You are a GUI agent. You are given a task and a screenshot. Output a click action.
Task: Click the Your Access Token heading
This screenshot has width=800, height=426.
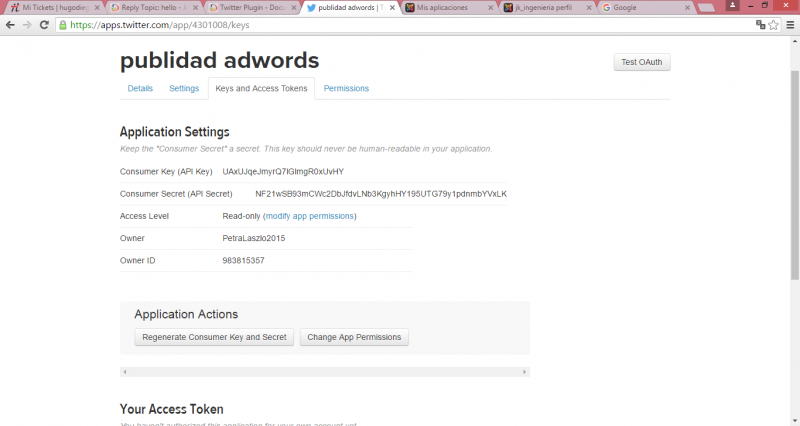[171, 409]
